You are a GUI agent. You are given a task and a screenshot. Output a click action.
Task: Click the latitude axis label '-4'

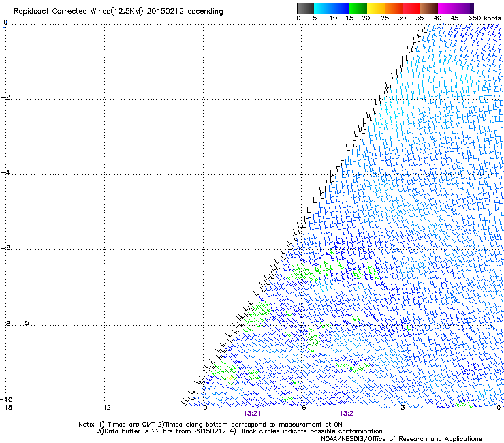[x=5, y=172]
